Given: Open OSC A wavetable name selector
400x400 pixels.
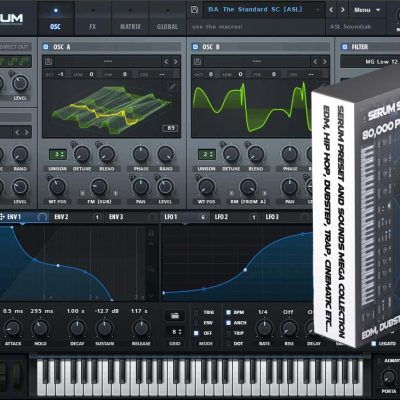Looking at the screenshot, I should point(108,62).
